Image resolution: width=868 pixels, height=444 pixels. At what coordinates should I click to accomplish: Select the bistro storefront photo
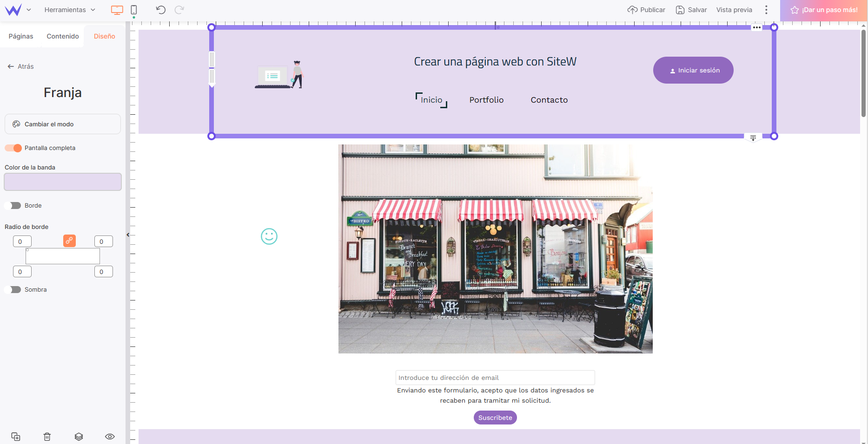[x=496, y=249]
